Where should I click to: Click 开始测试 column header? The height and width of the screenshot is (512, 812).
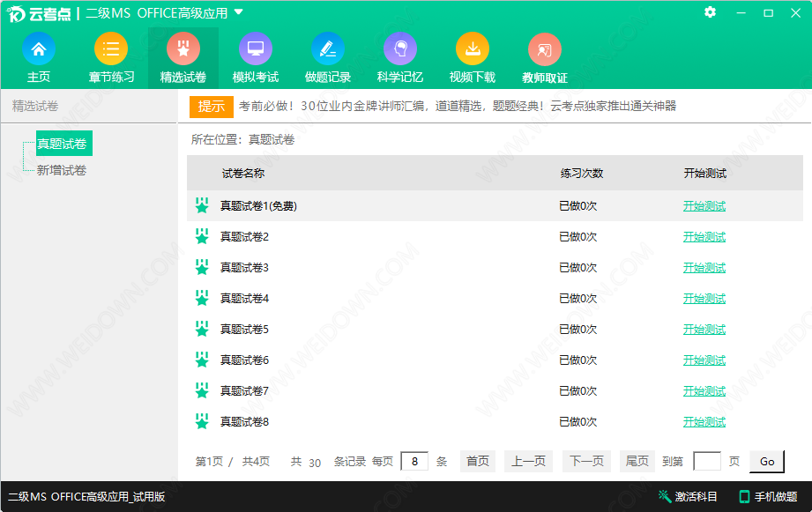pyautogui.click(x=704, y=174)
